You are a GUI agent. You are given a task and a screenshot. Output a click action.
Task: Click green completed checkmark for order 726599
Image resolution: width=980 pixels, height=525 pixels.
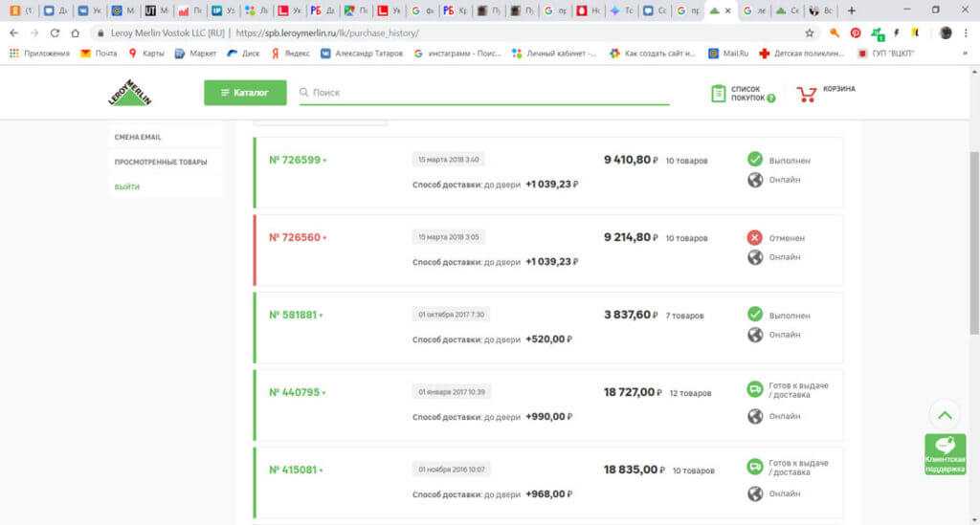(x=755, y=160)
